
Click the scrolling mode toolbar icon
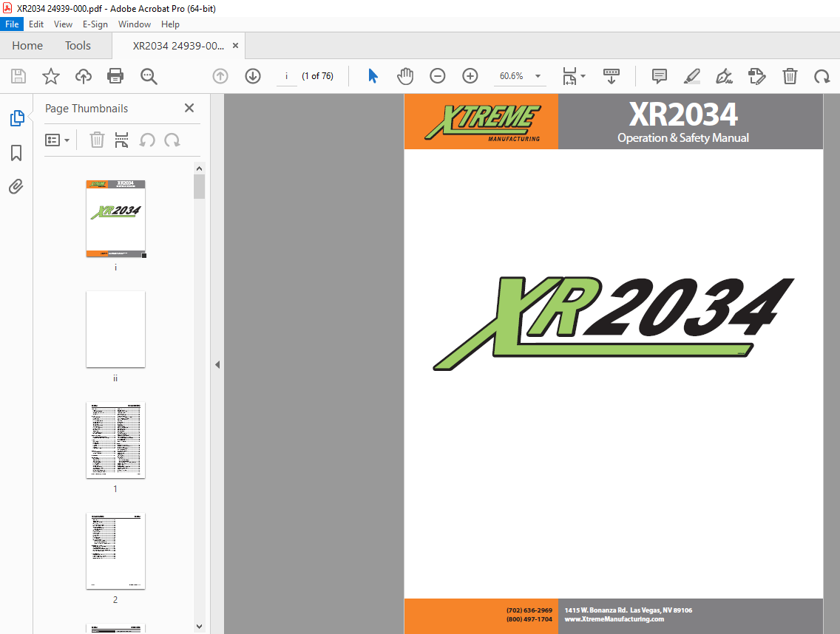612,76
